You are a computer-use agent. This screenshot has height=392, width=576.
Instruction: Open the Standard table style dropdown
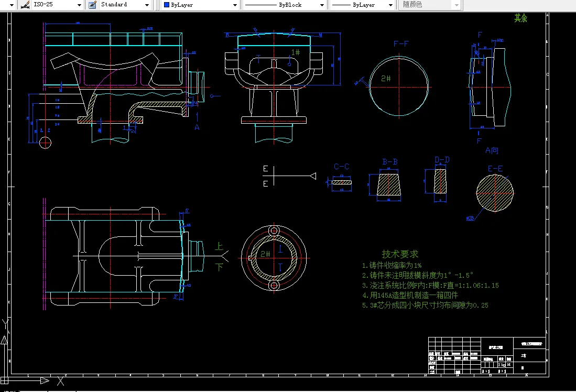click(x=147, y=5)
